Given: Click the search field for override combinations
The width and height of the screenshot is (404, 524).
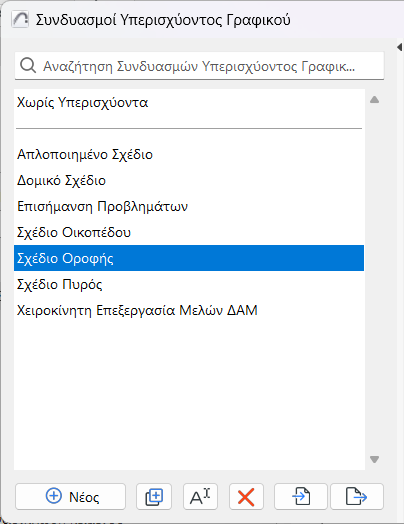Looking at the screenshot, I should coord(199,66).
